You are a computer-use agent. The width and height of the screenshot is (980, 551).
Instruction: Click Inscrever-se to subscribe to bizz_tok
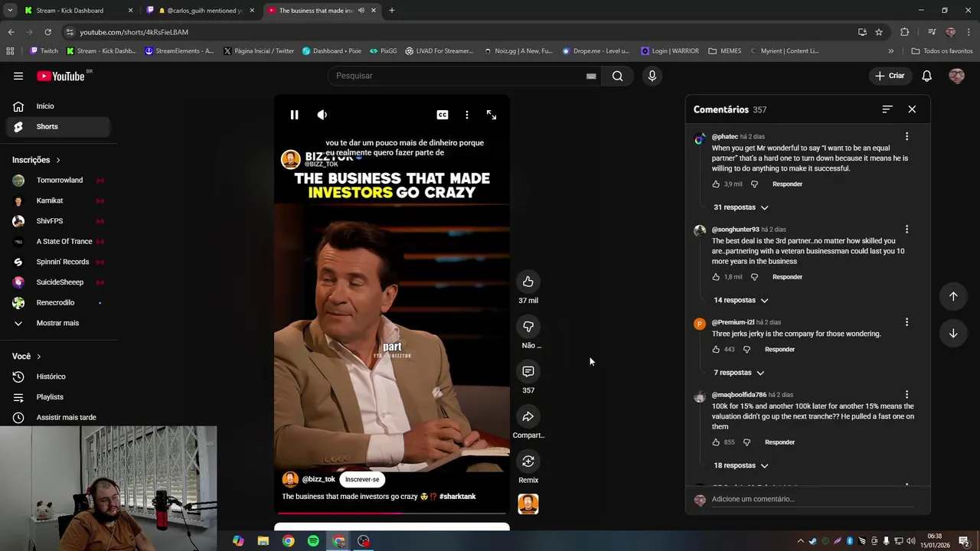[x=362, y=480]
